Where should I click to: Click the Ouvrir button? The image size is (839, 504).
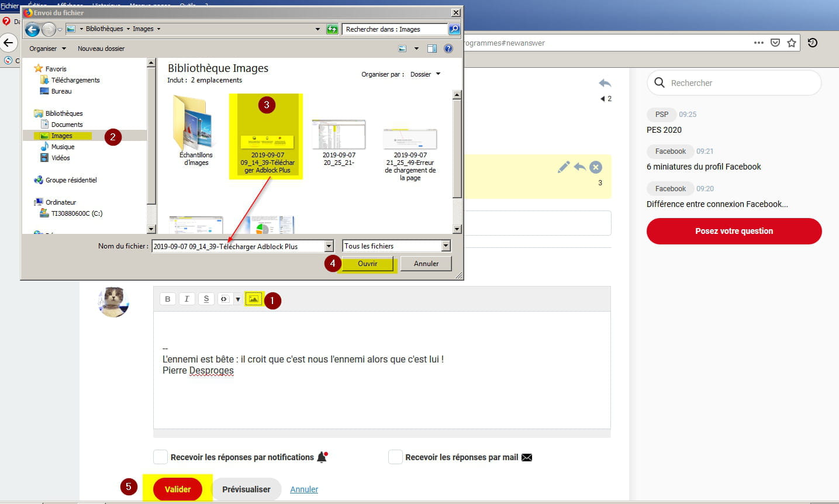(368, 264)
